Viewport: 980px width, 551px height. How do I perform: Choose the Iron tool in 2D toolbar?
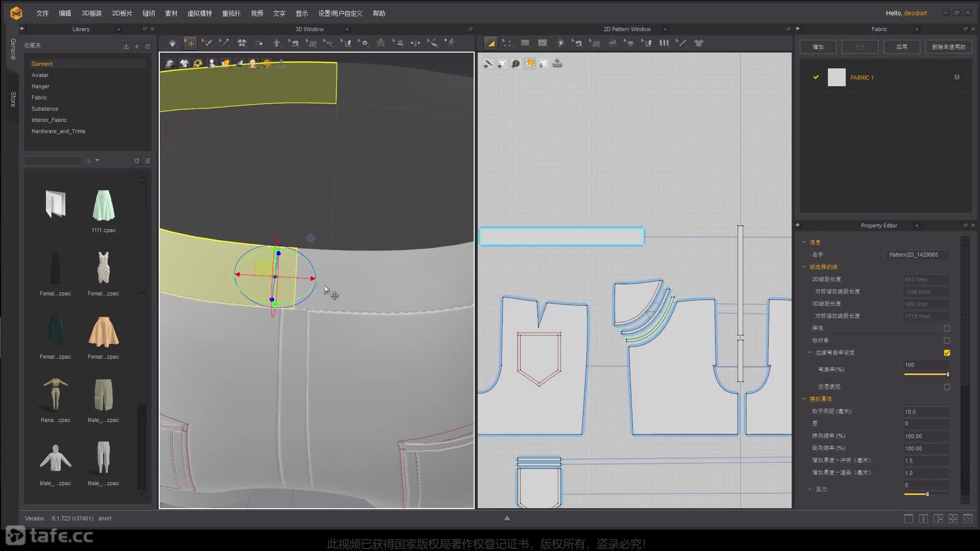coord(612,43)
